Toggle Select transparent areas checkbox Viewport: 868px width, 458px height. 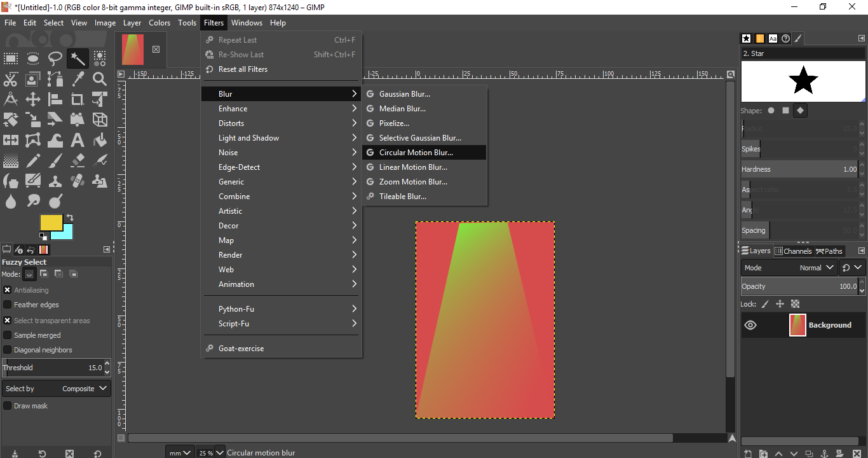pos(8,321)
